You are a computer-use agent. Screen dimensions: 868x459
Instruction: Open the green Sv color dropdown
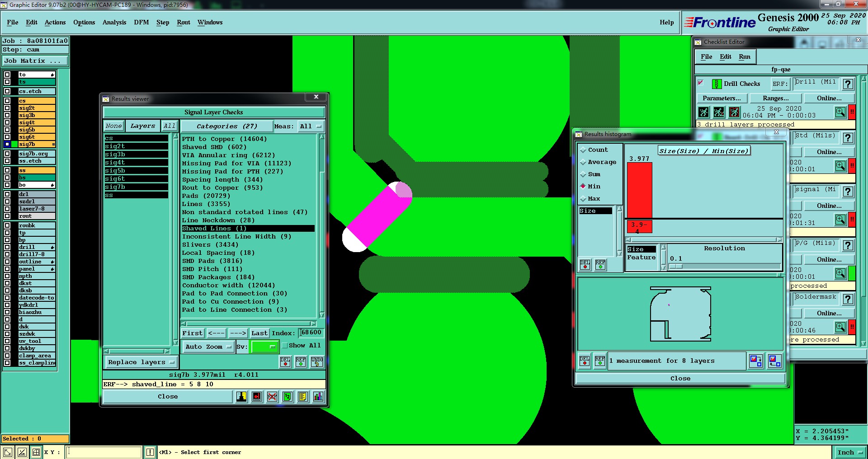264,347
